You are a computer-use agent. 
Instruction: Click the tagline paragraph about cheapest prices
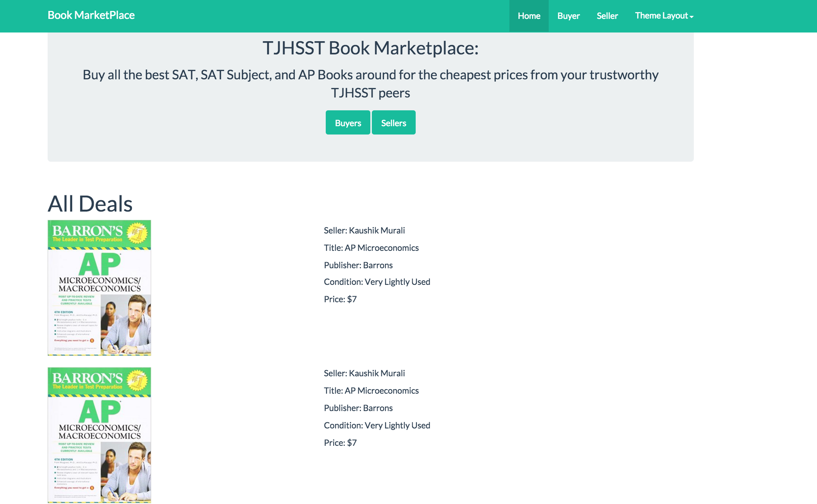tap(370, 83)
